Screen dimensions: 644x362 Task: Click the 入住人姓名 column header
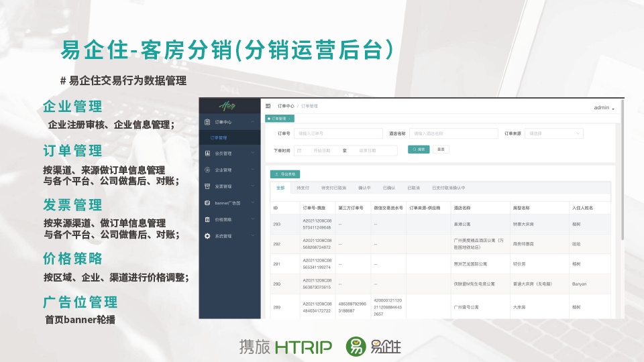coord(583,208)
